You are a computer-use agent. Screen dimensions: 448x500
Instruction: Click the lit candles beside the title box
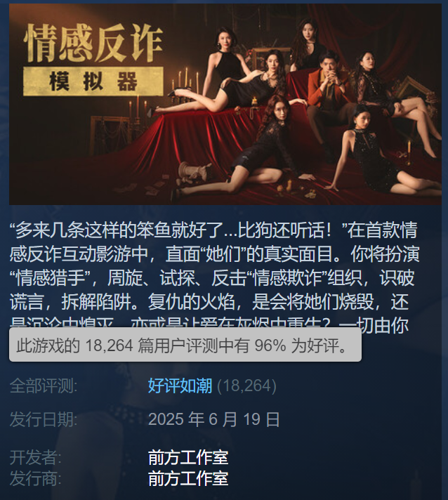pyautogui.click(x=187, y=80)
